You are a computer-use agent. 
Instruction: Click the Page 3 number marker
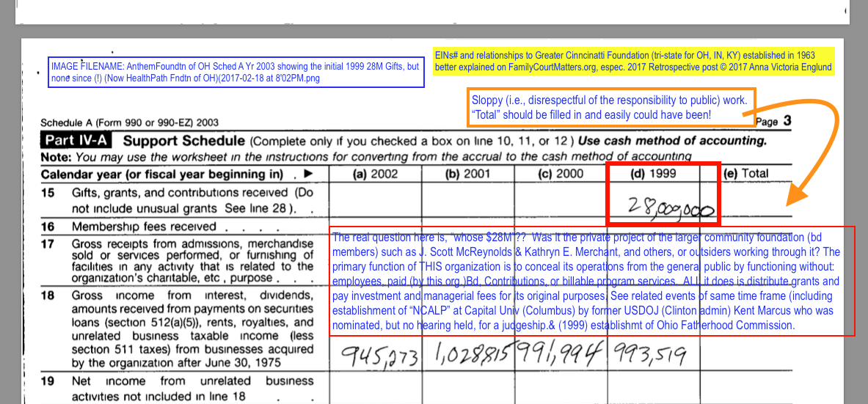pos(773,122)
